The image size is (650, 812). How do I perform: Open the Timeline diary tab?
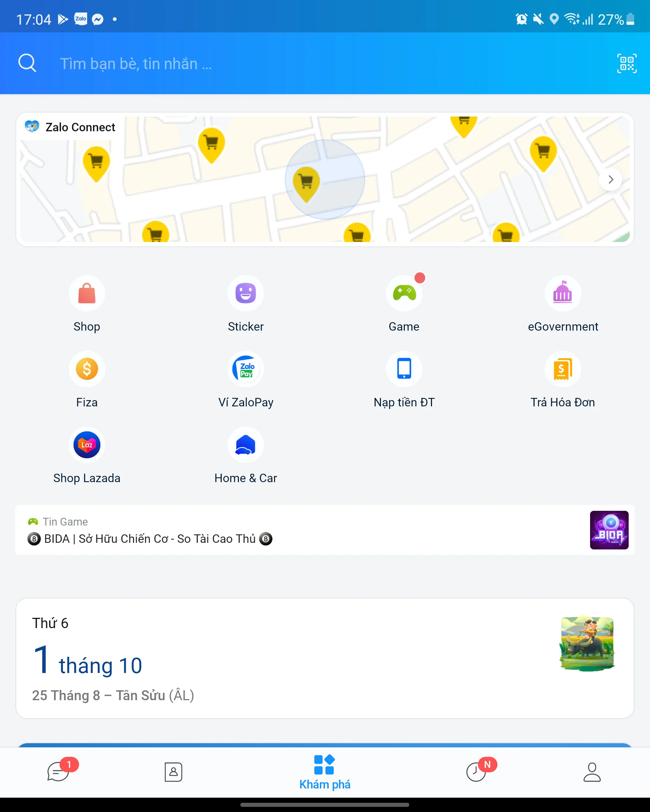coord(476,772)
